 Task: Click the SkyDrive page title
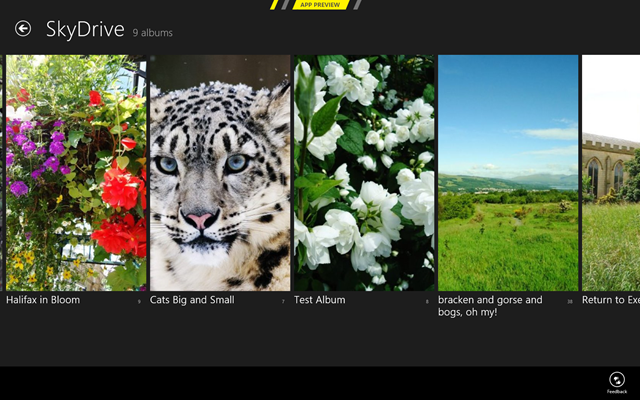(x=85, y=29)
